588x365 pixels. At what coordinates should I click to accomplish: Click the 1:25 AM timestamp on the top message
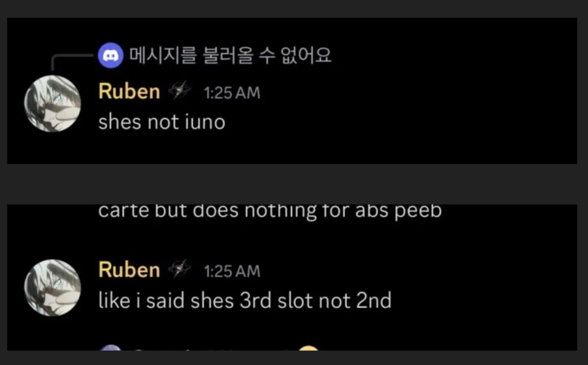pyautogui.click(x=232, y=93)
